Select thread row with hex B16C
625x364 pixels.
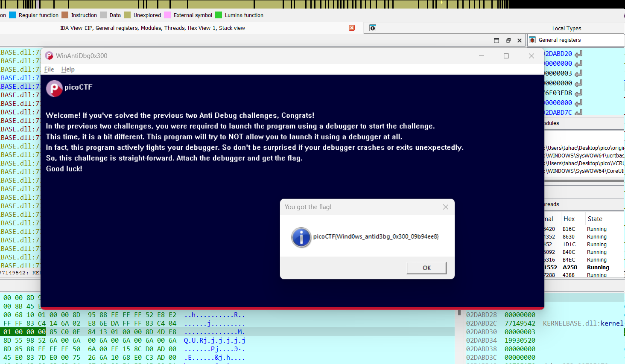coord(584,229)
